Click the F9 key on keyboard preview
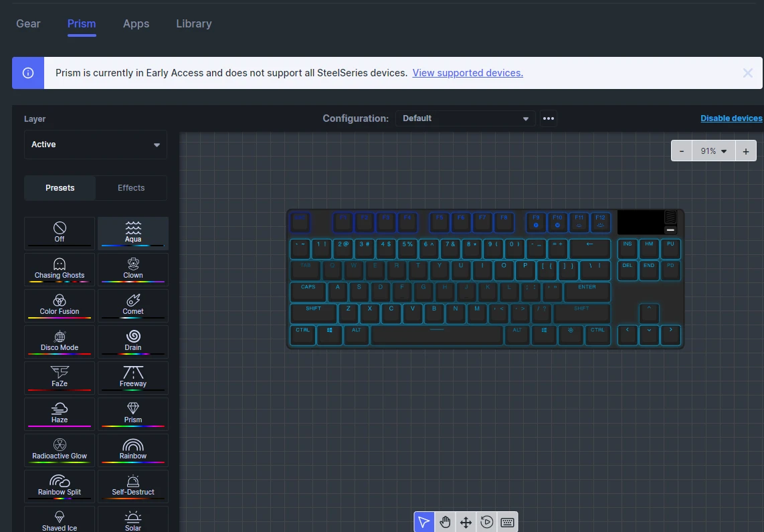Image resolution: width=764 pixels, height=532 pixels. click(x=536, y=222)
